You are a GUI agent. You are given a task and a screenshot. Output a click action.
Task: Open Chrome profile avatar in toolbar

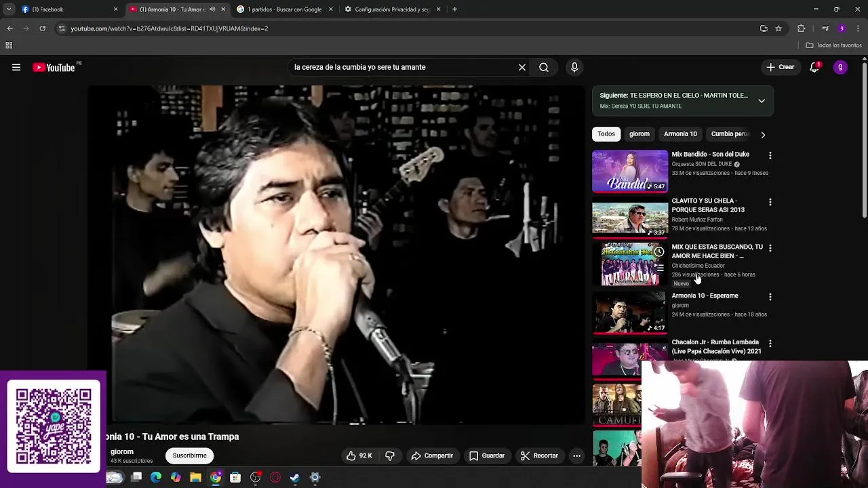click(842, 28)
